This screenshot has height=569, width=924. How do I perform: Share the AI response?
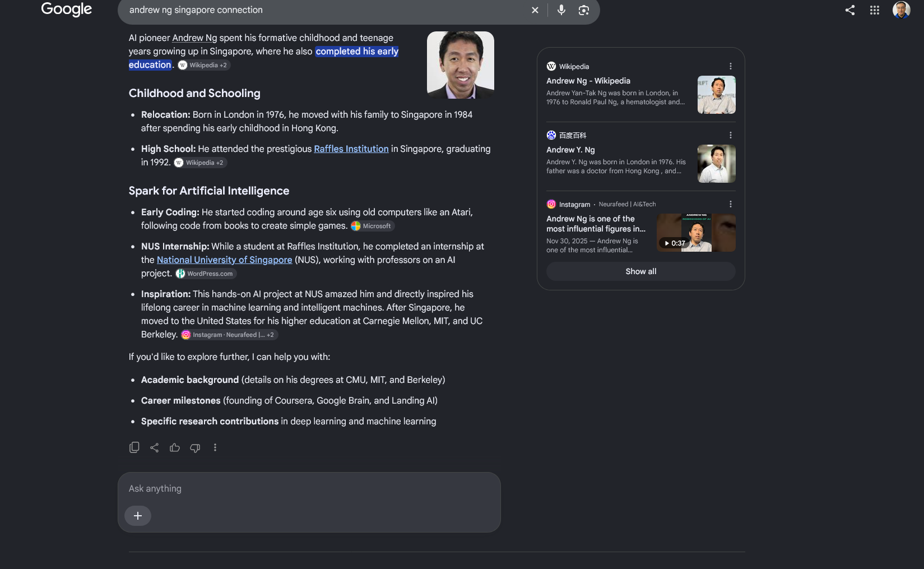click(155, 447)
